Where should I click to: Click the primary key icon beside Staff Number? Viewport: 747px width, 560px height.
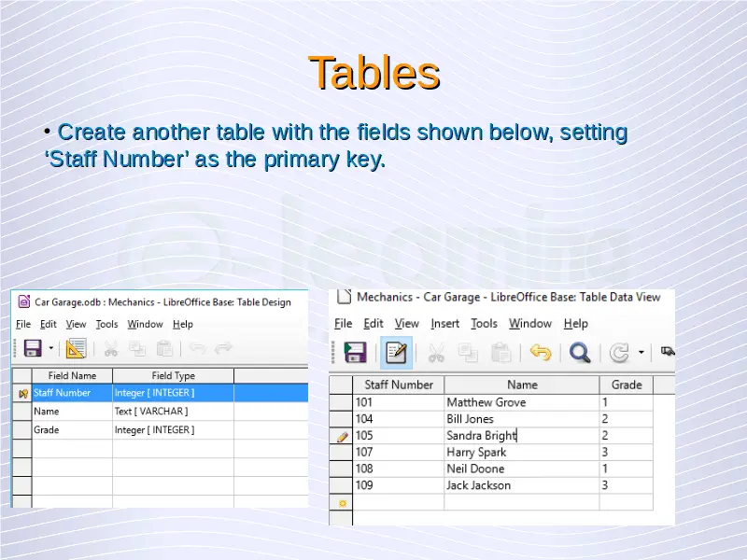coord(22,393)
